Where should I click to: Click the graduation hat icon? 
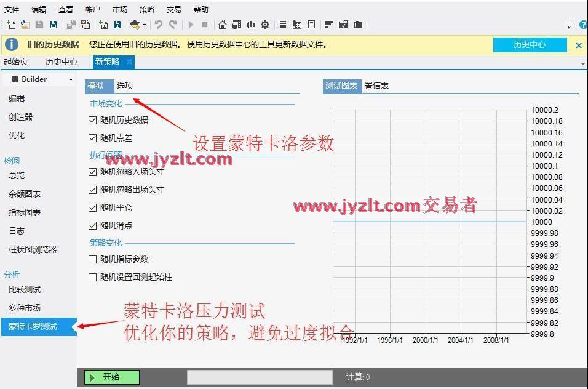135,25
